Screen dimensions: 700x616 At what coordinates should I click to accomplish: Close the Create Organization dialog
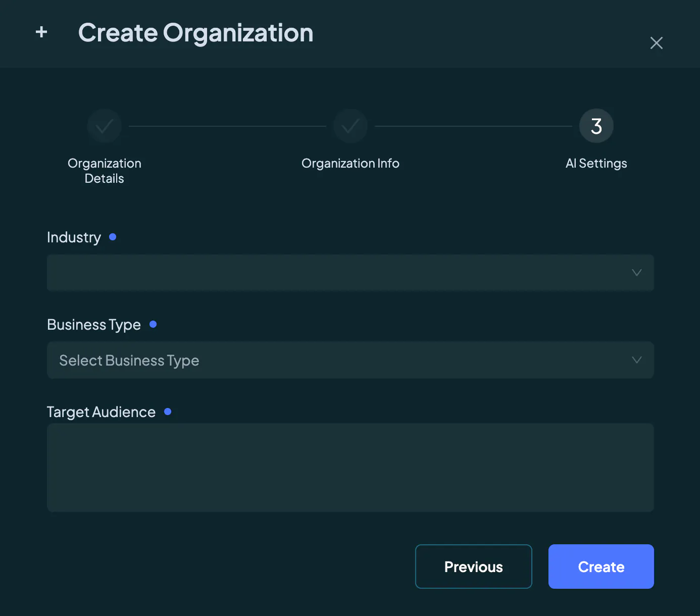coord(656,43)
